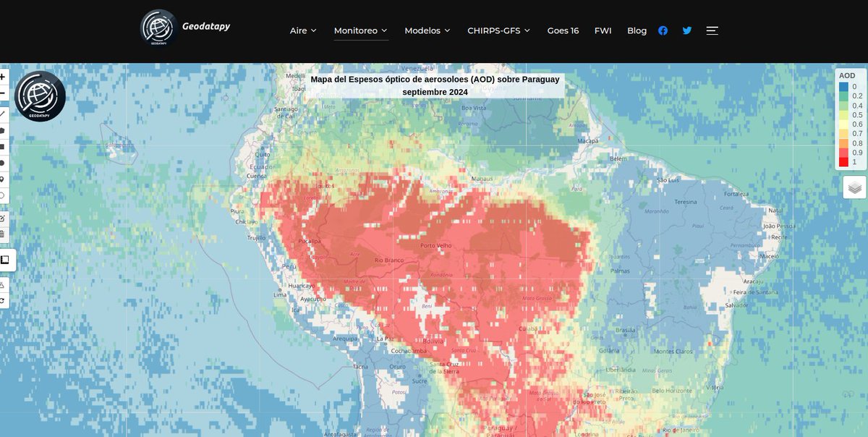Open the Goes 16 page
Screen dimensions: 868x437
[563, 30]
